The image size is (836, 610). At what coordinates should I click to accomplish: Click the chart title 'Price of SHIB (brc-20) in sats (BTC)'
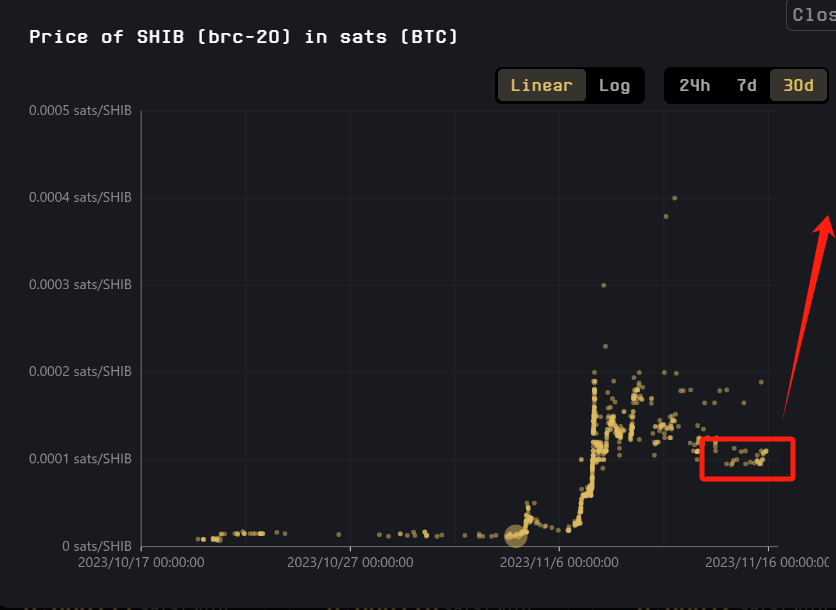pos(244,37)
